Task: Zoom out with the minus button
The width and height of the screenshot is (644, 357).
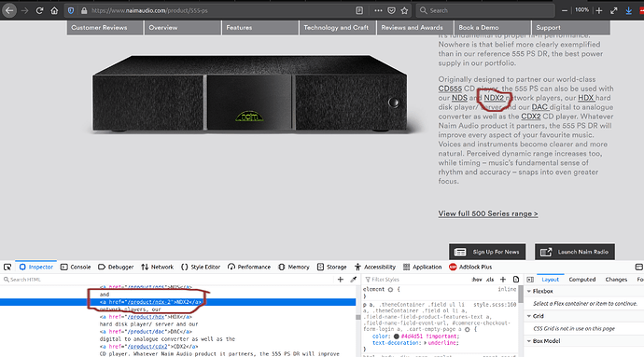Action: [565, 10]
